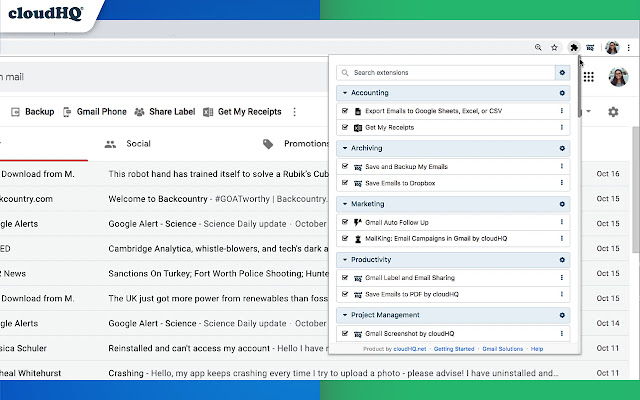Open the Chrome profile avatar in browser toolbar
Image resolution: width=640 pixels, height=400 pixels.
(x=612, y=48)
